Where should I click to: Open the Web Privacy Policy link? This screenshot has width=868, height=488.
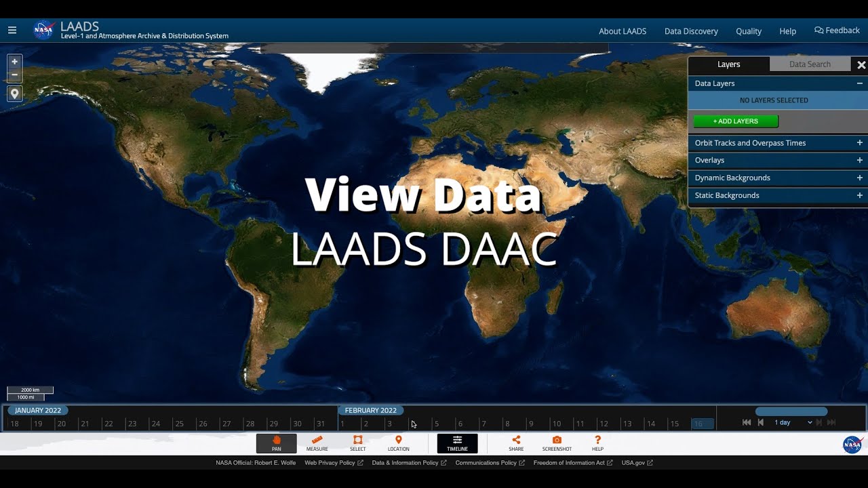coord(334,463)
